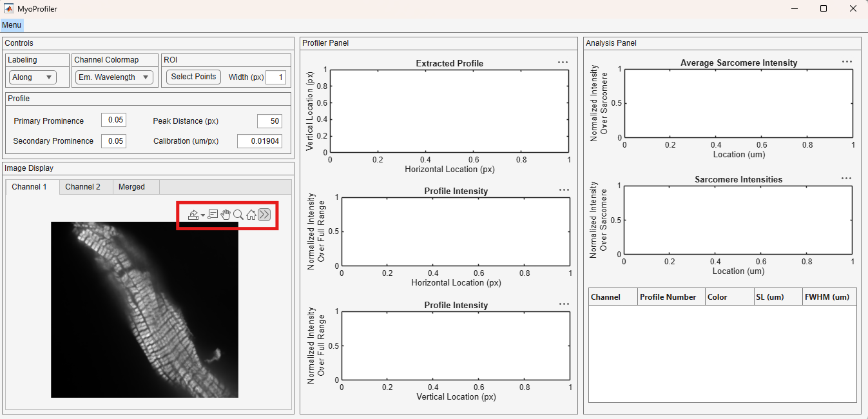Click the Sarcomere Intensities title
Viewport: 868px width, 419px height.
[738, 179]
